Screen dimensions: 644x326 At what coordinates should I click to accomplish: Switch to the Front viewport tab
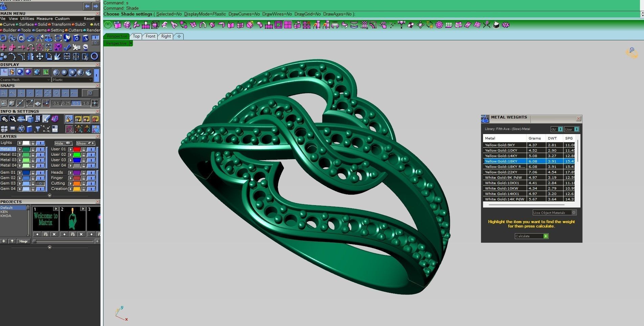(151, 36)
